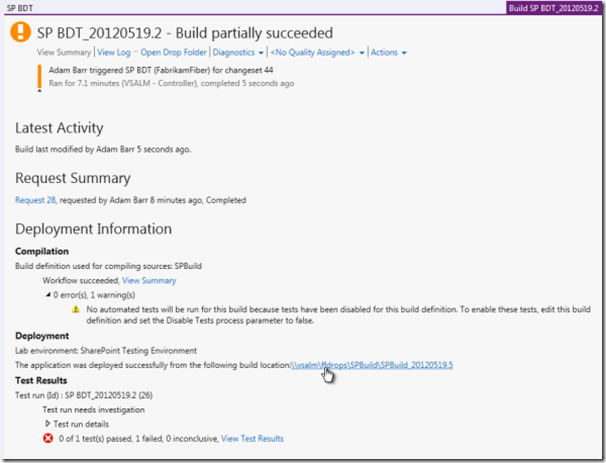
Task: Collapse the errors and warnings section
Action: pyautogui.click(x=47, y=296)
